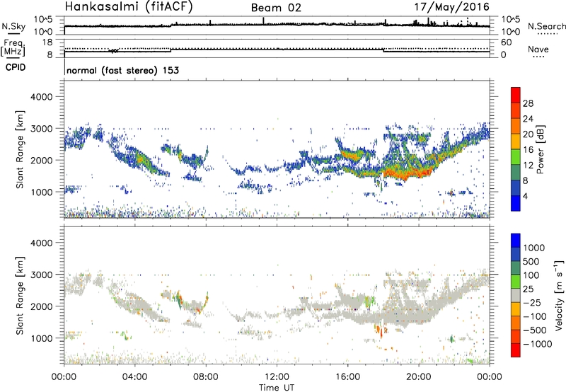Image resolution: width=566 pixels, height=392 pixels.
Task: Click the Velocity colorbar tick '-25'
Action: tap(532, 302)
